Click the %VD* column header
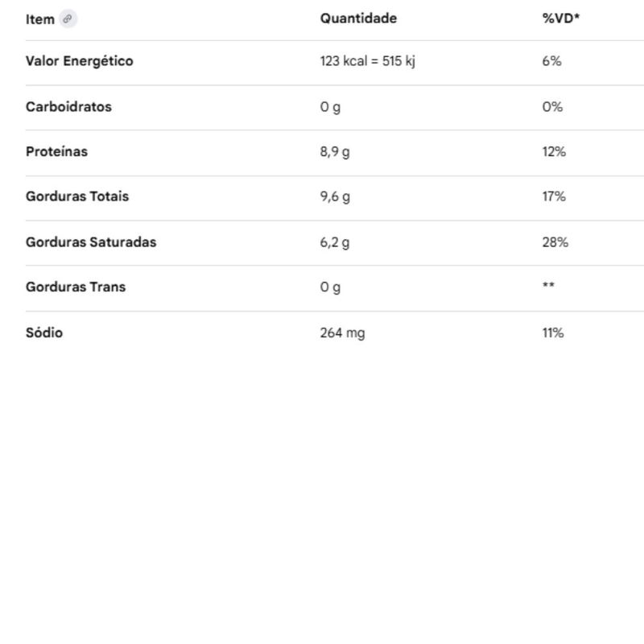The image size is (644, 644). click(560, 19)
